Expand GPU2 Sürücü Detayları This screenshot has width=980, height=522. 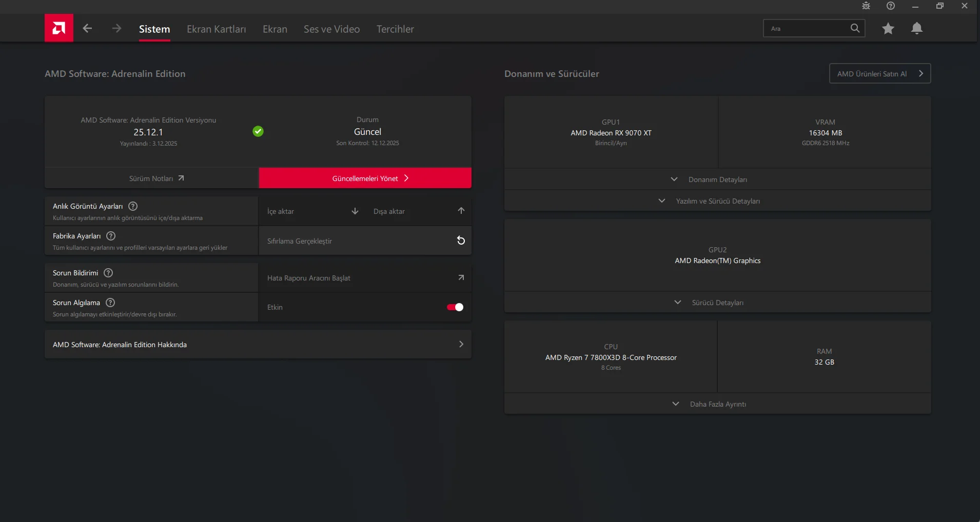pyautogui.click(x=717, y=303)
